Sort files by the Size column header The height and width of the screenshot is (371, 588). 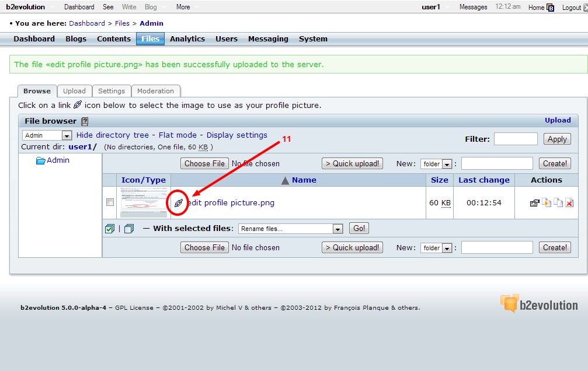coord(440,180)
